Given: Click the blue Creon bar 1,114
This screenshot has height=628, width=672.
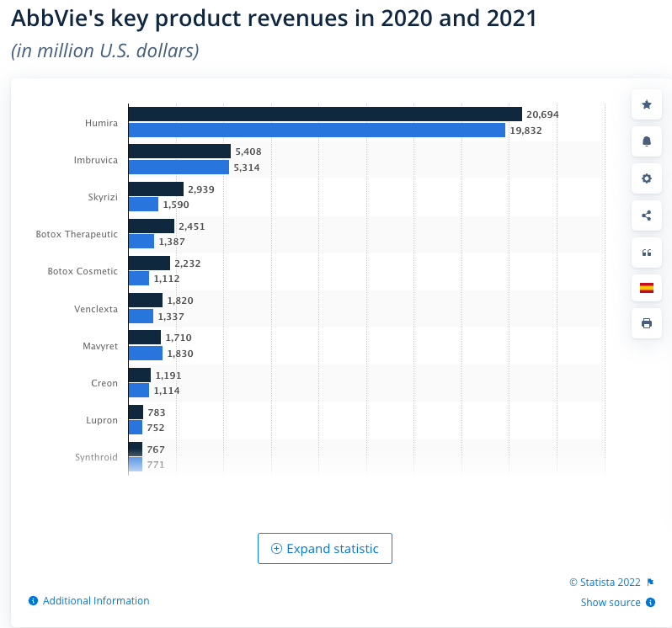Looking at the screenshot, I should point(139,391).
